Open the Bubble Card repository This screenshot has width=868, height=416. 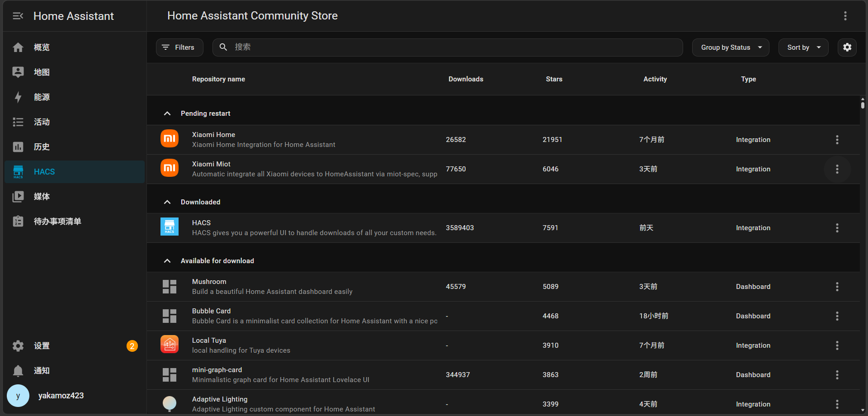pyautogui.click(x=503, y=316)
